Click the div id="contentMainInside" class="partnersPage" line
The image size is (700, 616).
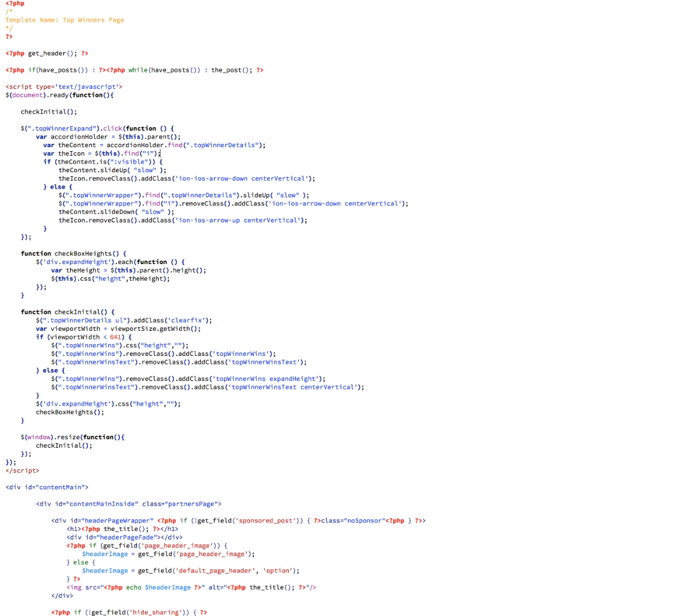tap(129, 504)
